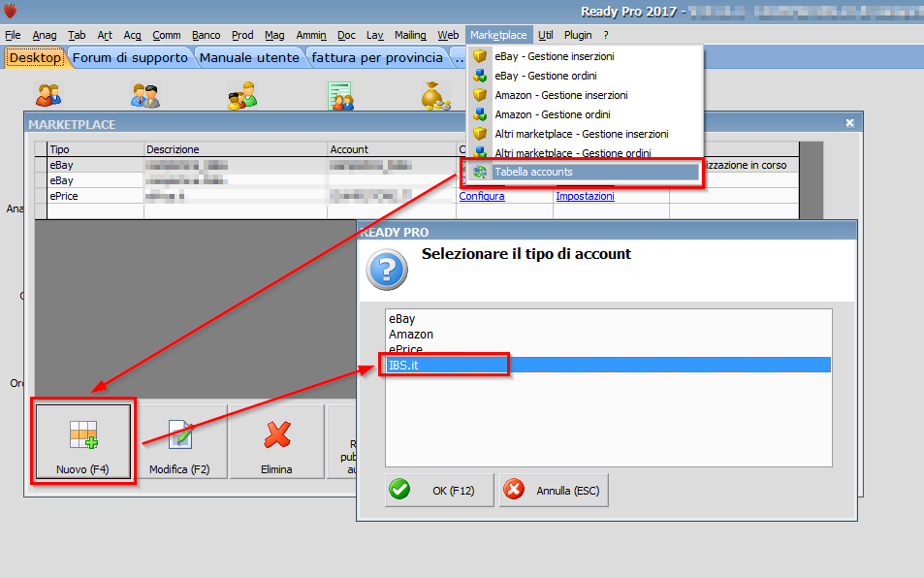This screenshot has width=924, height=578.
Task: Click the blue question mark dialog icon
Action: tap(387, 270)
